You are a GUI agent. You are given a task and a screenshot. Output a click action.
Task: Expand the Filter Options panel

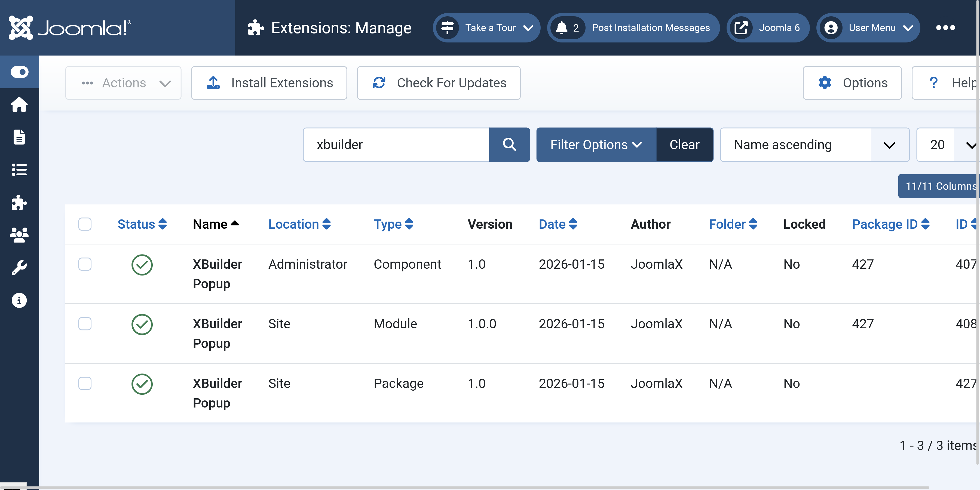(x=596, y=145)
